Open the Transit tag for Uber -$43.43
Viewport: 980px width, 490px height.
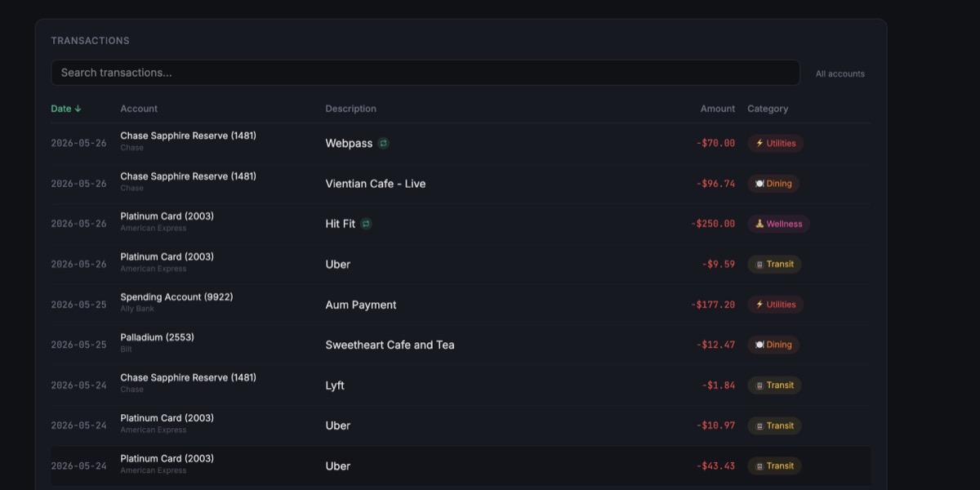[x=774, y=466]
